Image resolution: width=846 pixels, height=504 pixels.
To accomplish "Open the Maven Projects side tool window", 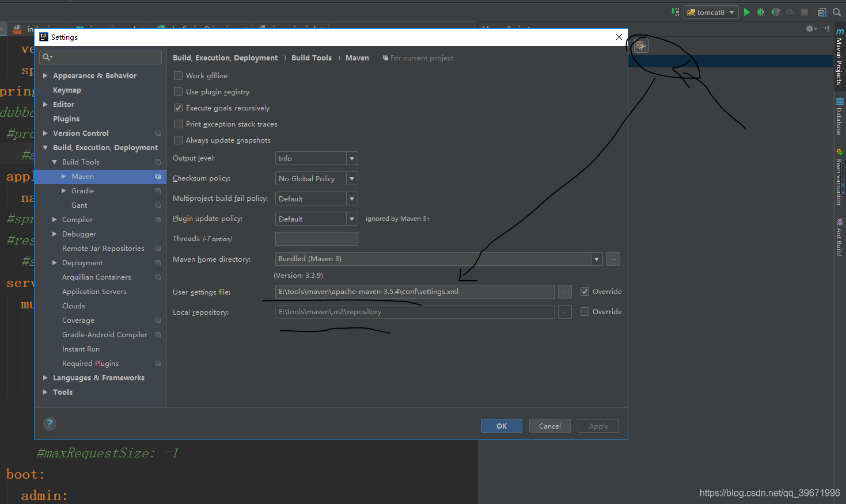I will point(840,56).
